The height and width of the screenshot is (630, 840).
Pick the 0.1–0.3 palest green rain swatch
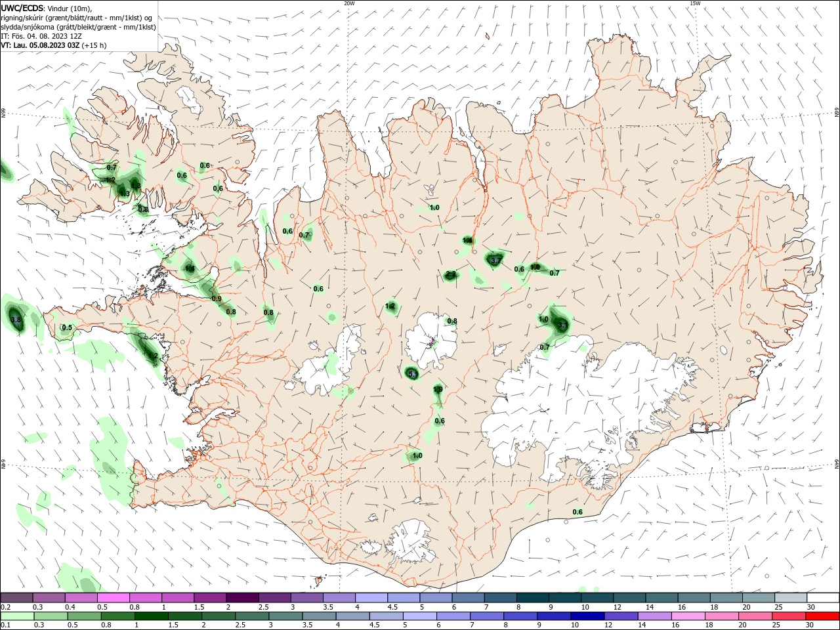click(x=17, y=616)
